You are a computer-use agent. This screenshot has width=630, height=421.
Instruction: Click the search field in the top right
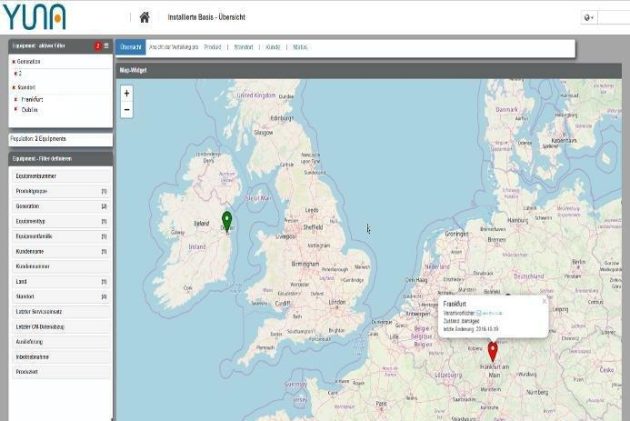[x=613, y=17]
